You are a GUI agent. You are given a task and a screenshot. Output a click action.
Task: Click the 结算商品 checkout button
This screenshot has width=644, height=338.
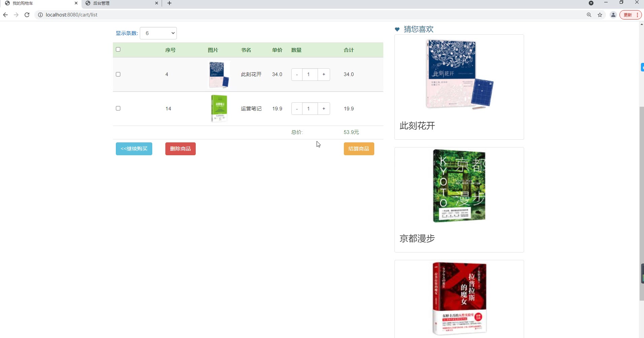(359, 149)
